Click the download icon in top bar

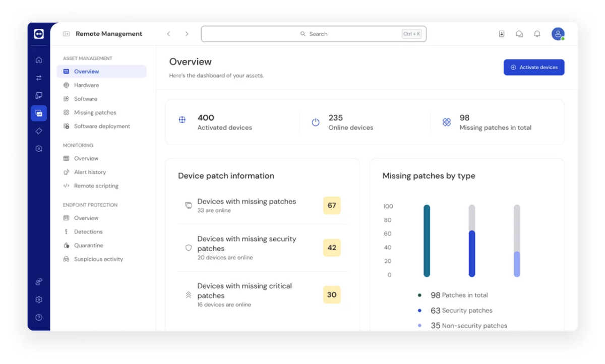pos(502,34)
